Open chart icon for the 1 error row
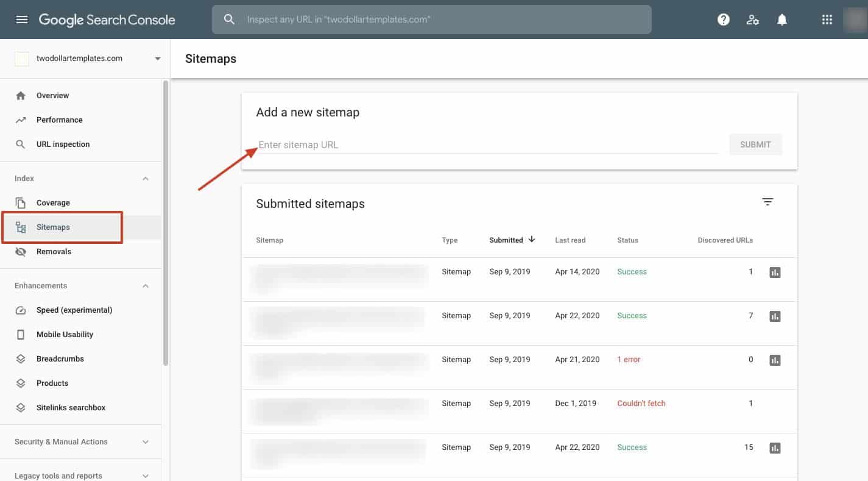868x481 pixels. [x=775, y=360]
